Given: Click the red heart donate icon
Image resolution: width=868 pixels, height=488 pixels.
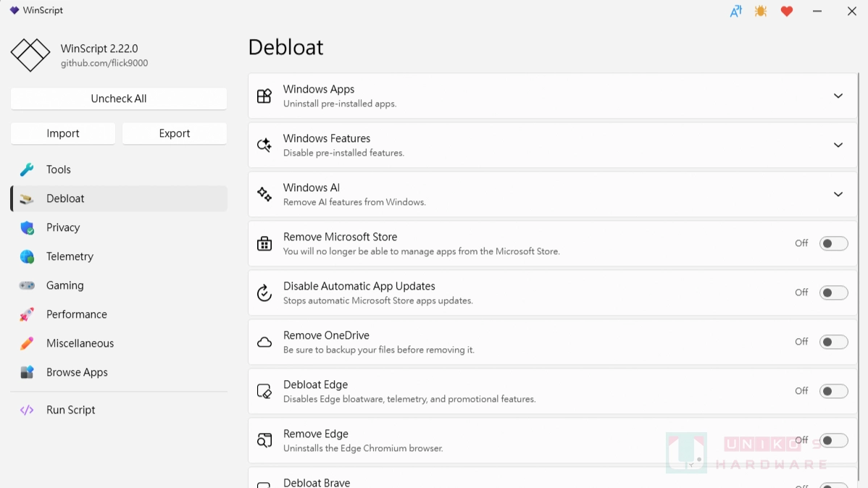Looking at the screenshot, I should click(787, 11).
